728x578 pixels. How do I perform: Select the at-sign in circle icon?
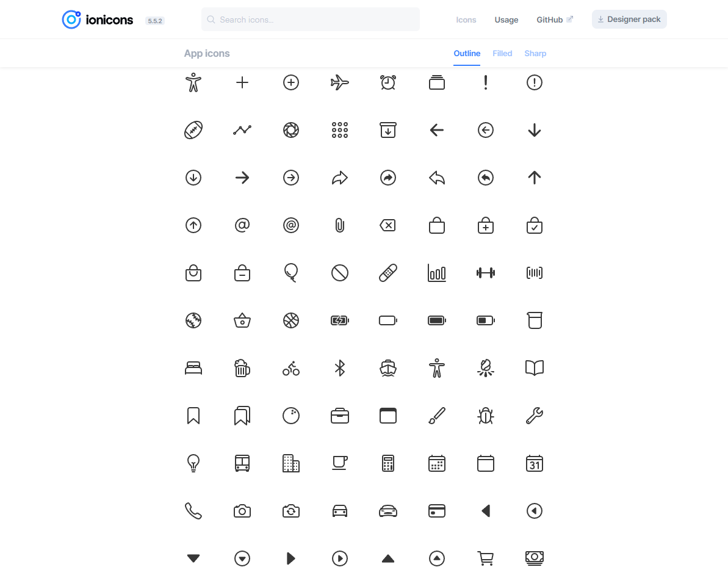(290, 225)
